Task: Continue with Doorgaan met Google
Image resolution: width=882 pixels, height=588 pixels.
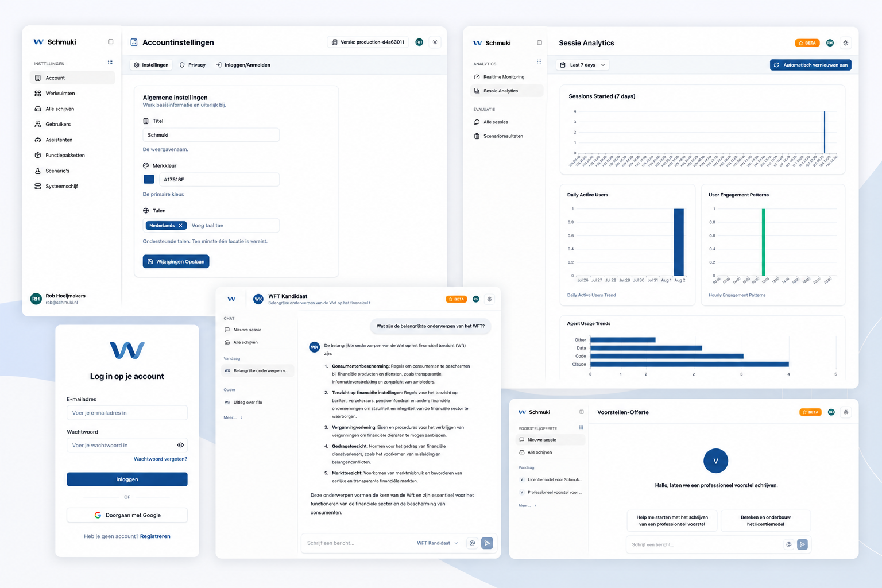Action: pyautogui.click(x=127, y=515)
